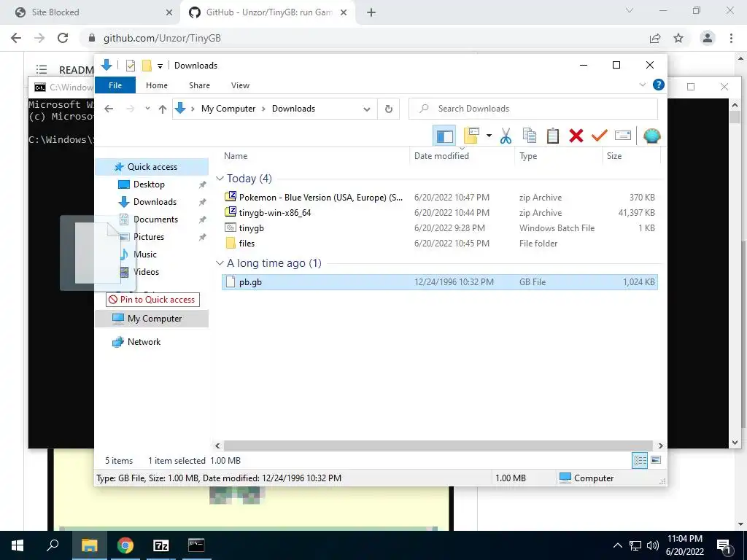This screenshot has width=747, height=560.
Task: Sort by the Size column header
Action: point(631,156)
